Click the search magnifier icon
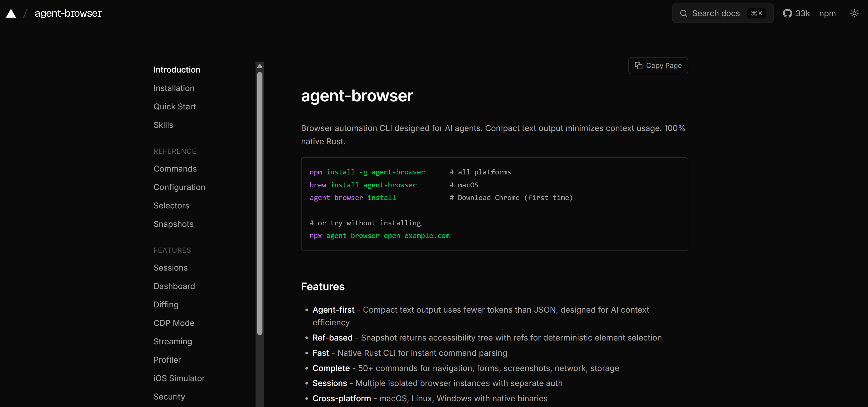 tap(683, 14)
